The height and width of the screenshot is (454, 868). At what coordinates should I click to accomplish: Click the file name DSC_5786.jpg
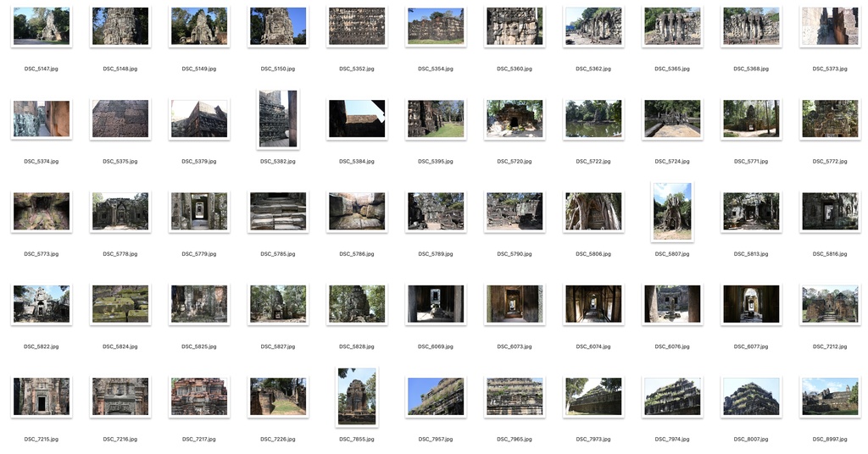[x=357, y=254]
